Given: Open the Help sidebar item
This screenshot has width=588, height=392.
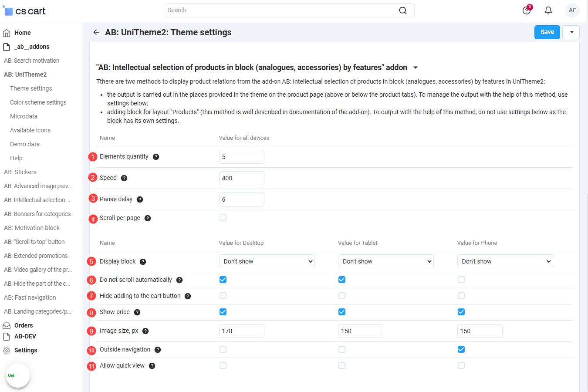Looking at the screenshot, I should [16, 158].
